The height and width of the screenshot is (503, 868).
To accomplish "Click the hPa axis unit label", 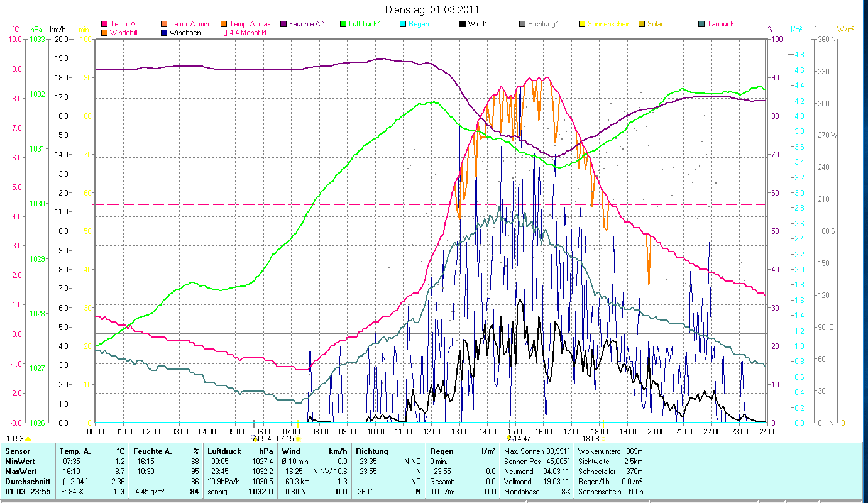I will click(36, 30).
